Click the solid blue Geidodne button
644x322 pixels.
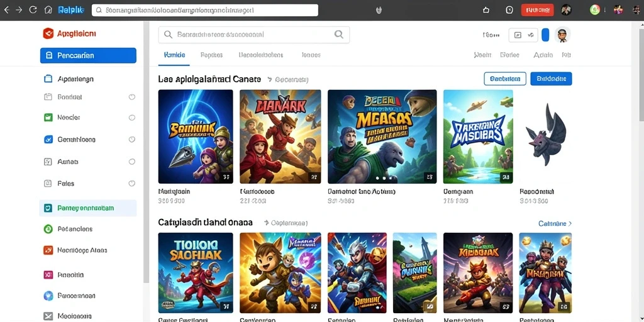551,79
